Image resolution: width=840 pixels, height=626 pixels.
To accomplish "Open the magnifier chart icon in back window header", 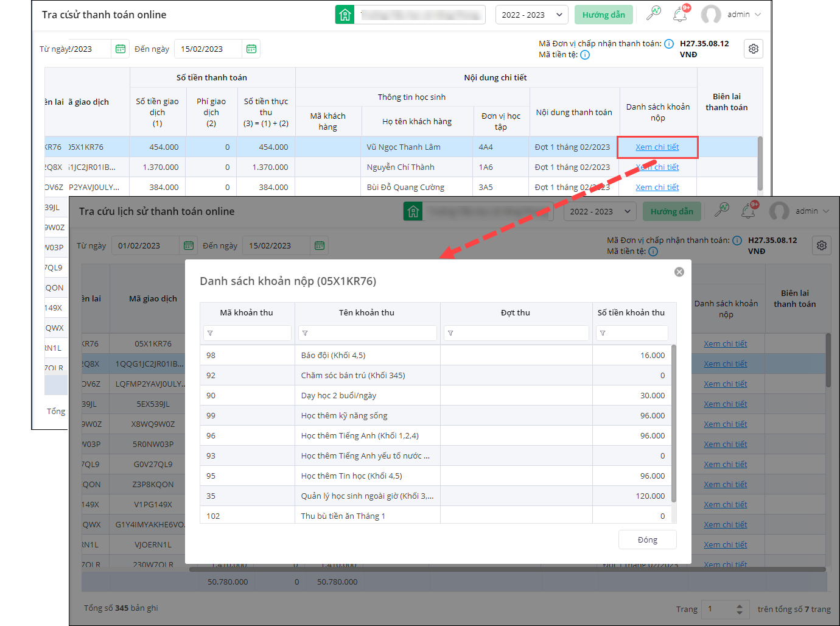I will click(x=654, y=13).
